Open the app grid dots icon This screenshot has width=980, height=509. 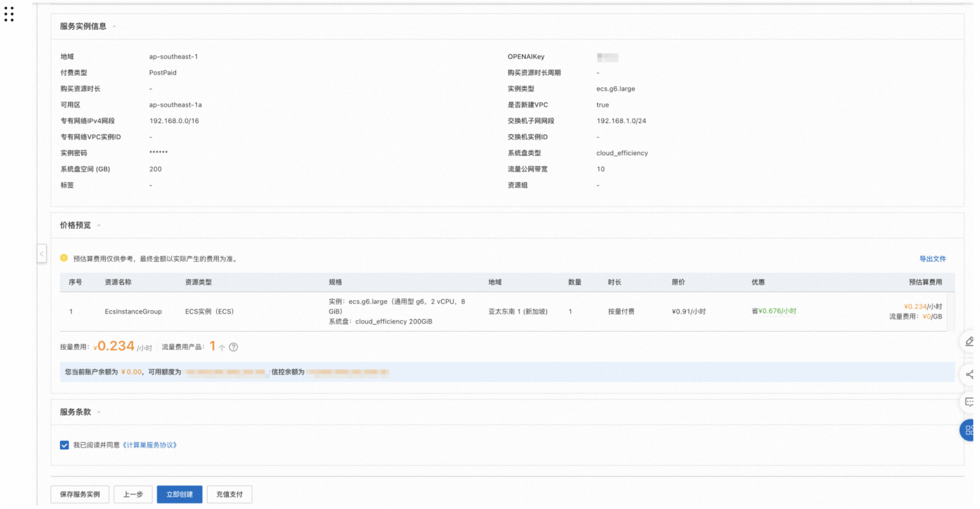coord(9,14)
